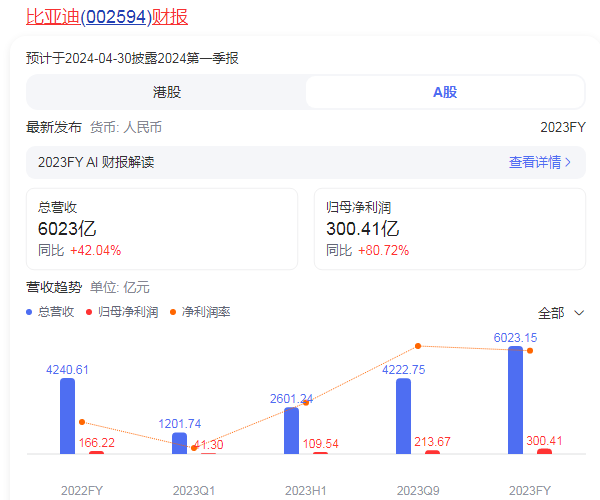Image resolution: width=600 pixels, height=500 pixels.
Task: Switch to the 港股 tab
Action: point(166,92)
